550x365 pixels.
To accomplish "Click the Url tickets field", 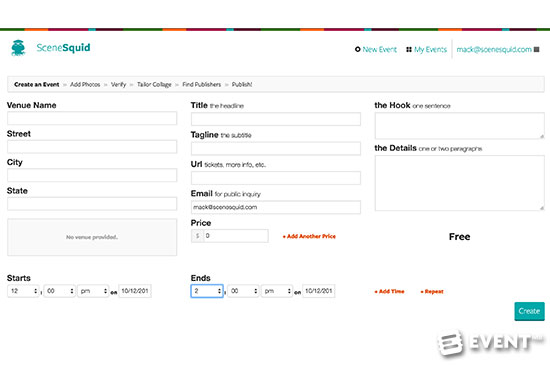I will (276, 178).
